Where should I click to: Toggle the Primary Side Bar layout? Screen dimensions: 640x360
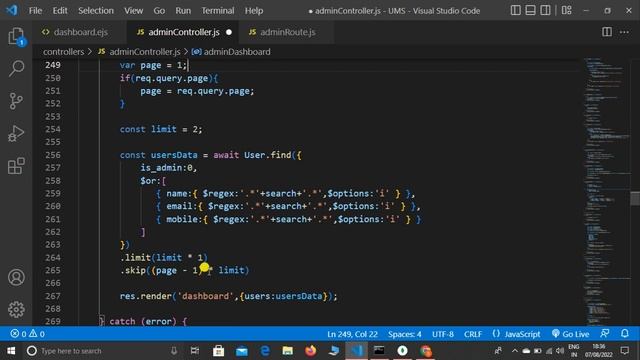coord(516,10)
